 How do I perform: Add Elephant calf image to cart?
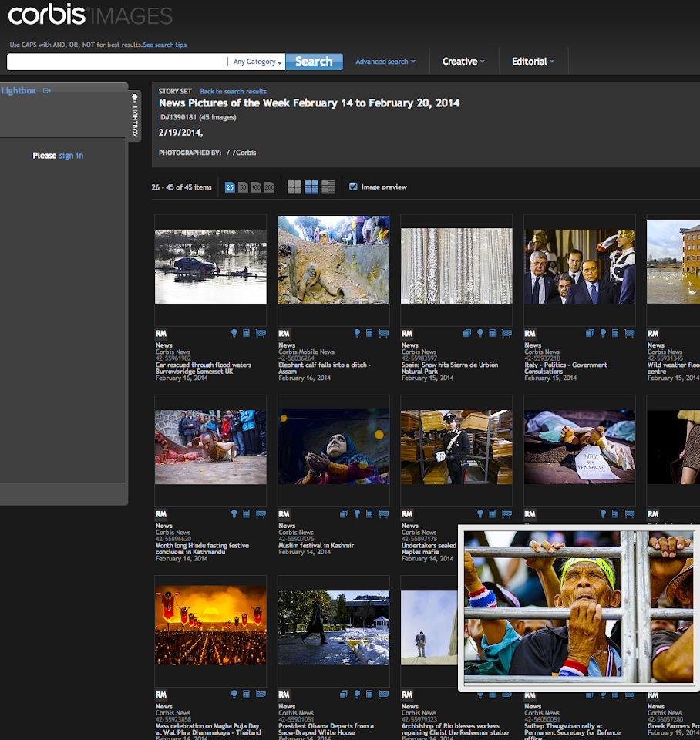point(384,333)
